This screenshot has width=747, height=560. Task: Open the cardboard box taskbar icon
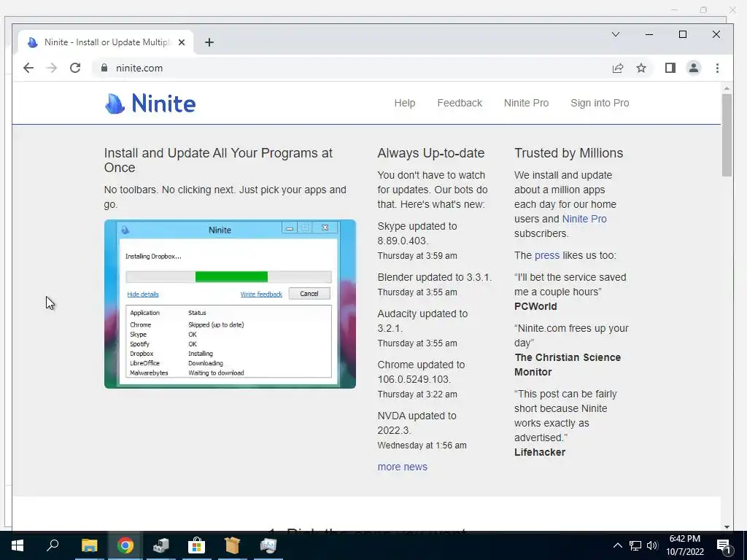point(232,545)
